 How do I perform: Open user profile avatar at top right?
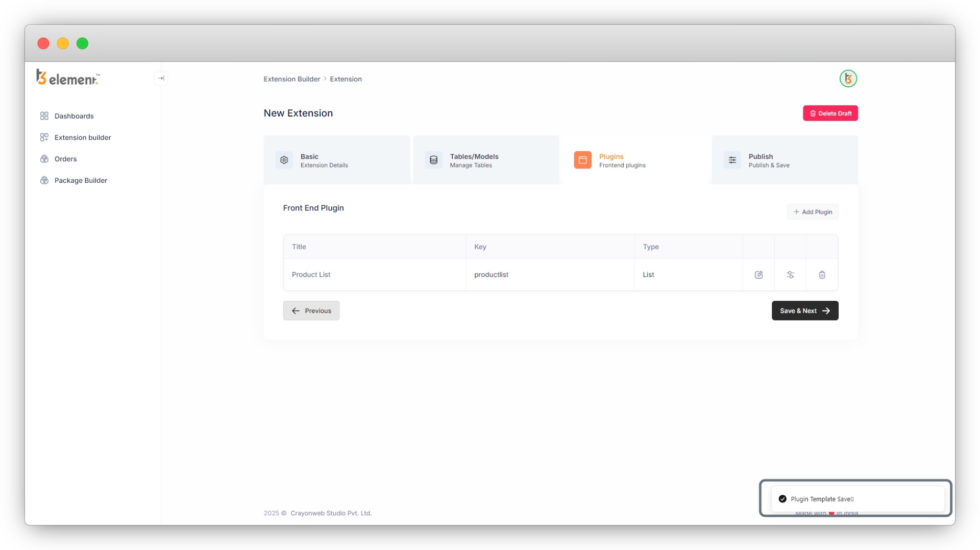click(848, 79)
